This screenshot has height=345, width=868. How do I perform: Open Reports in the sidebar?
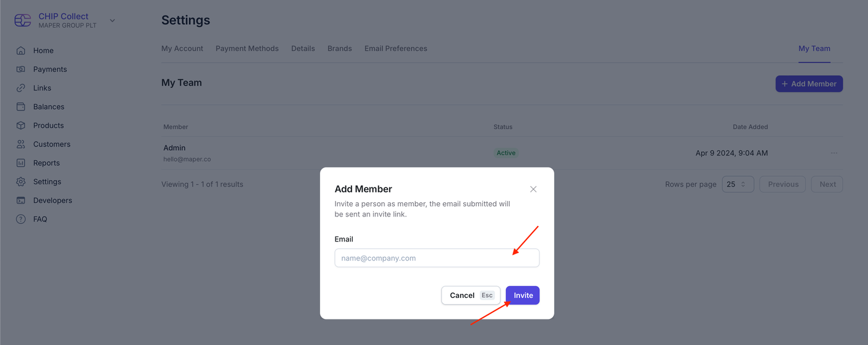tap(46, 163)
